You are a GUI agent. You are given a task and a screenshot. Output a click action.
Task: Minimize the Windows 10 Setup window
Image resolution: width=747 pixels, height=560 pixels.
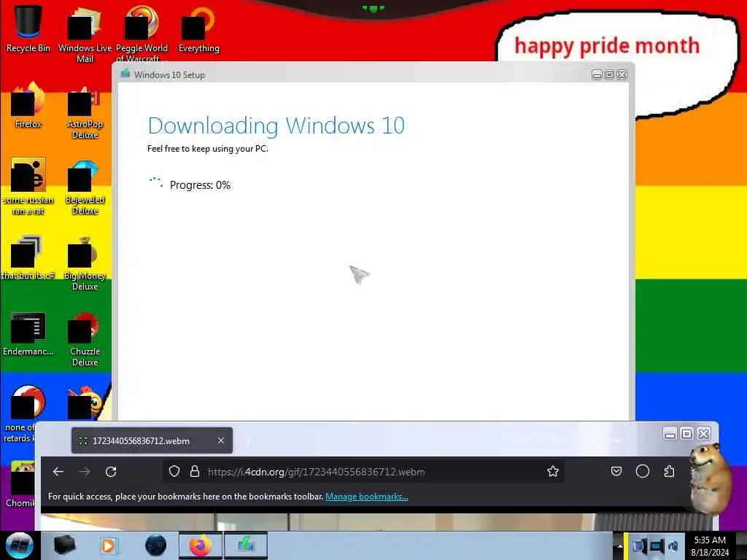tap(597, 75)
